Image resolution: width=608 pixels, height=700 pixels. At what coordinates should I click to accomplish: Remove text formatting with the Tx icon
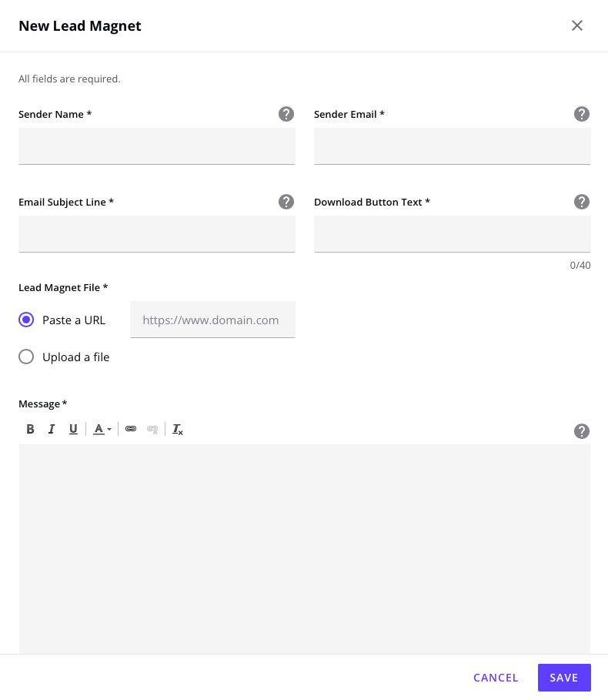pyautogui.click(x=178, y=429)
